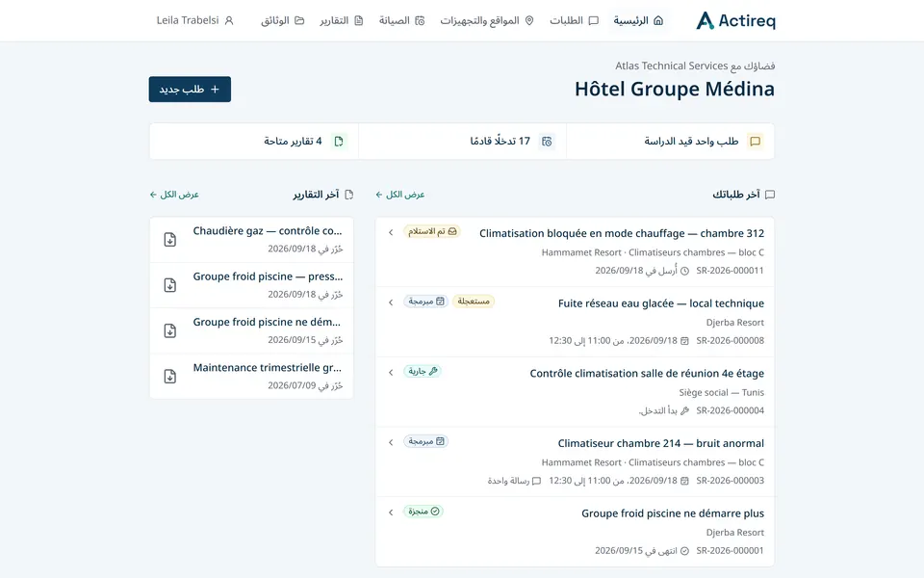Click the green report icon beside 4 تقارير
The image size is (924, 578).
[x=338, y=141]
